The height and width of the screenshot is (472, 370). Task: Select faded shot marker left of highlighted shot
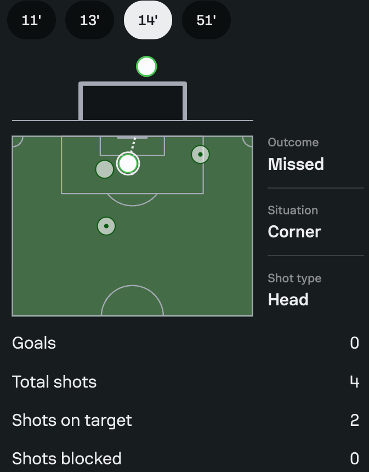(104, 169)
